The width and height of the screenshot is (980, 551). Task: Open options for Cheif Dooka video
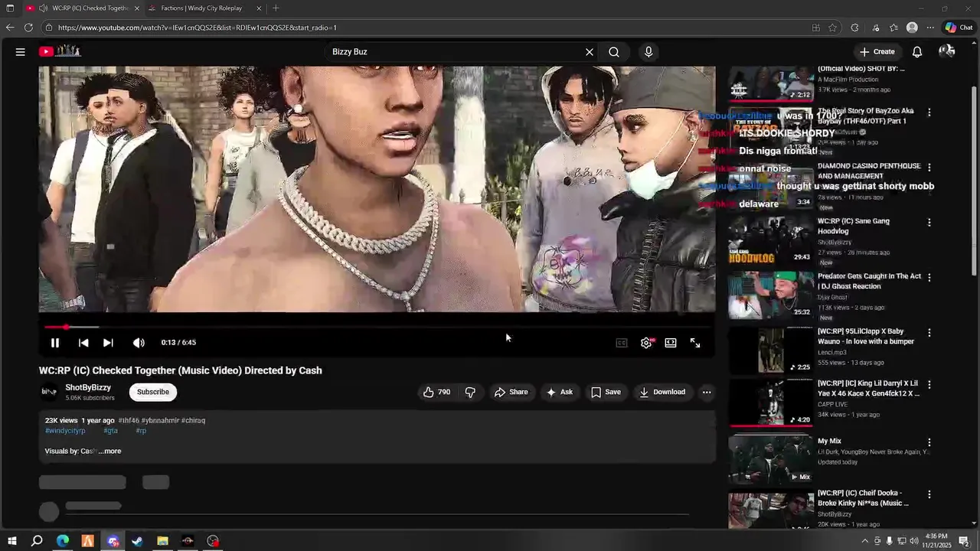point(929,495)
